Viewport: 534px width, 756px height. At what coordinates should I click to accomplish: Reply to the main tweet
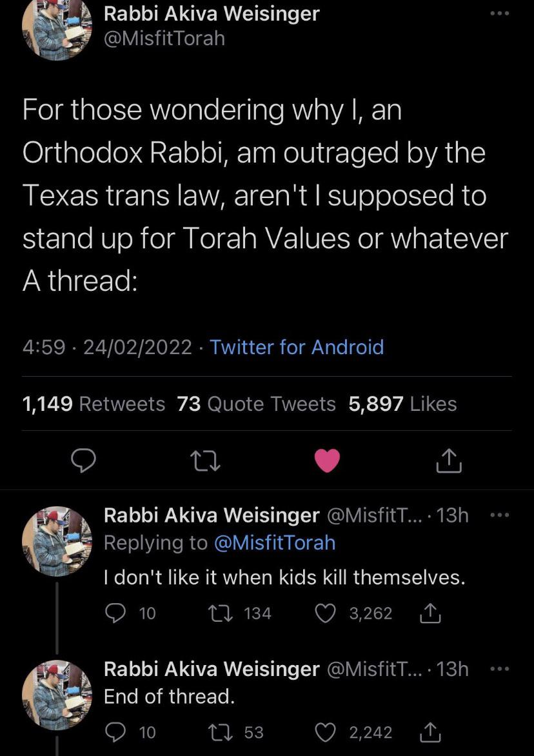tap(83, 460)
